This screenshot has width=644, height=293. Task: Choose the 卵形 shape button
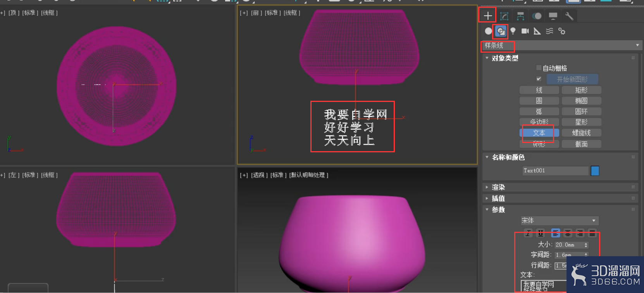tap(539, 144)
